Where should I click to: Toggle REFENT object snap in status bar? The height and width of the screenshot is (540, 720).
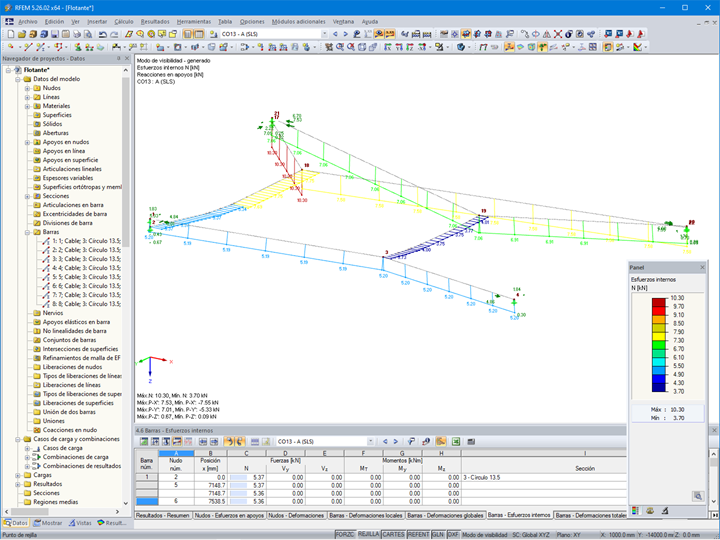coord(418,534)
